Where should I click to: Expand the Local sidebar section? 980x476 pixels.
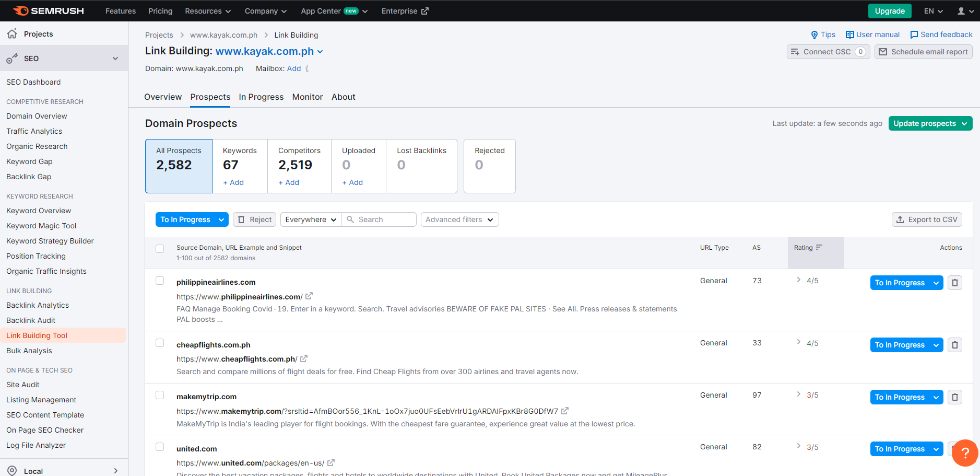[x=115, y=471]
